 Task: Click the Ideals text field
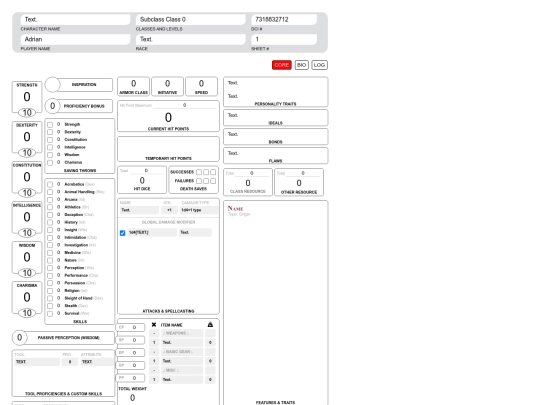(276, 116)
